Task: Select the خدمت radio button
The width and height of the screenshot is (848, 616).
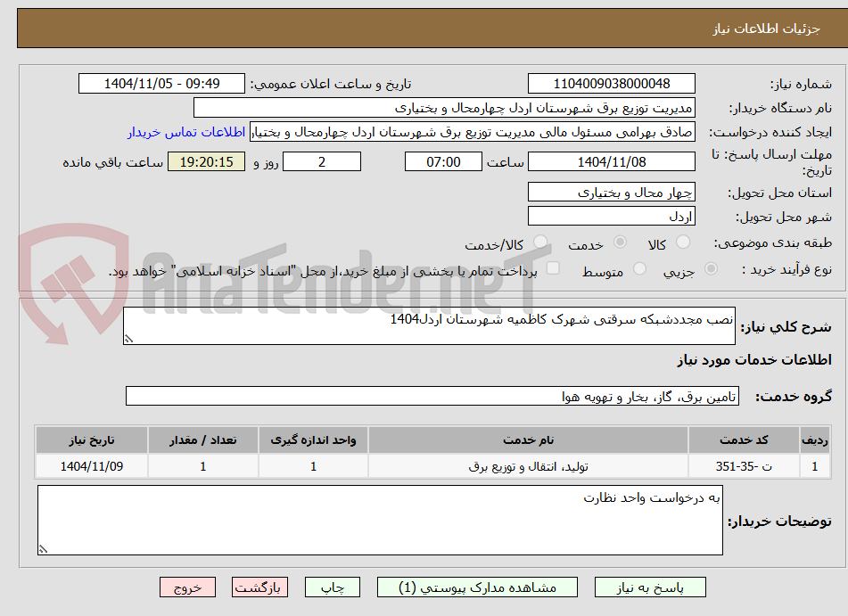Action: pyautogui.click(x=620, y=242)
